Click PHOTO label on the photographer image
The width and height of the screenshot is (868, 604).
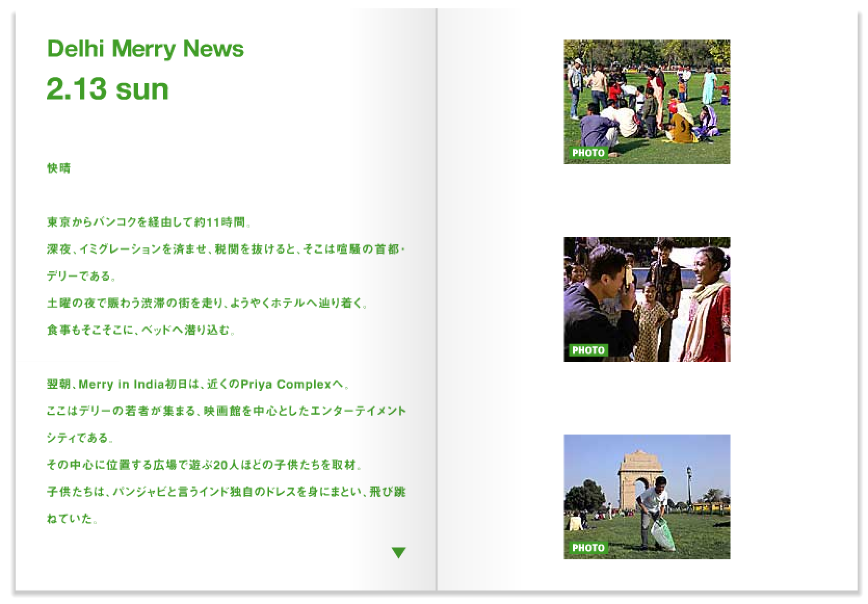point(588,350)
